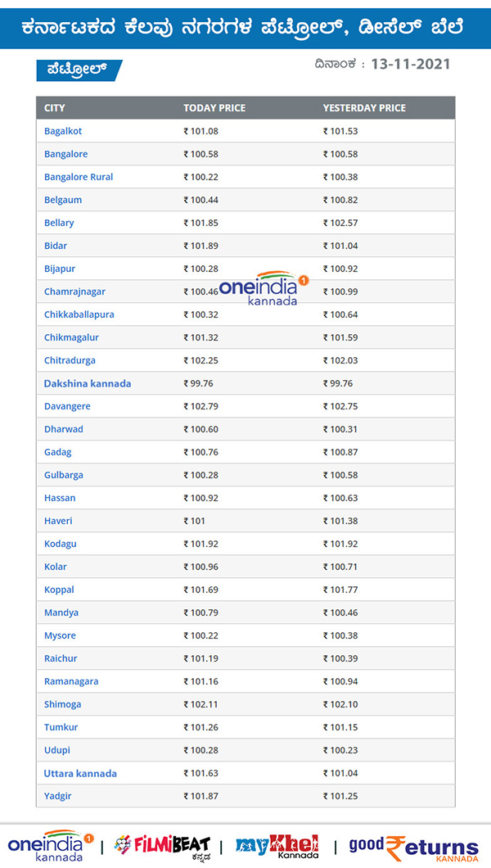This screenshot has height=868, width=491.
Task: Click the date 13-11-2021 text
Action: [410, 64]
